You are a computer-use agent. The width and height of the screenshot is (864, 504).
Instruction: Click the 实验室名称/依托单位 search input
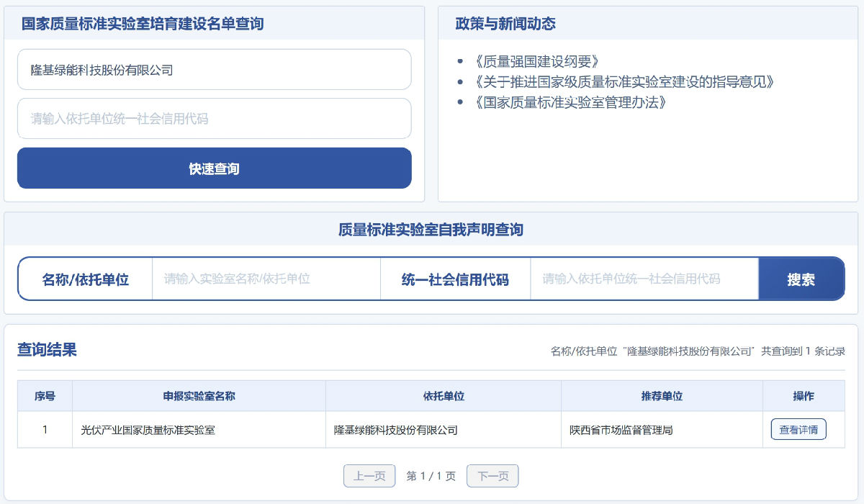point(265,279)
